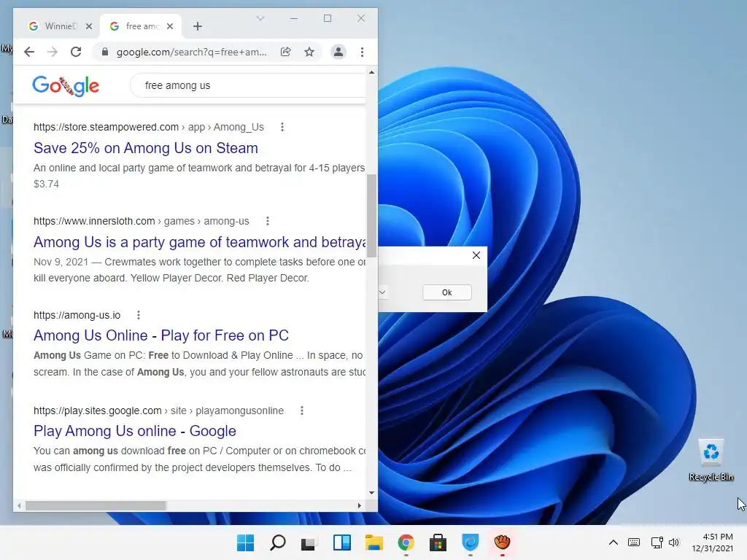This screenshot has width=747, height=560.
Task: Open a new tab with the plus button
Action: 198,26
